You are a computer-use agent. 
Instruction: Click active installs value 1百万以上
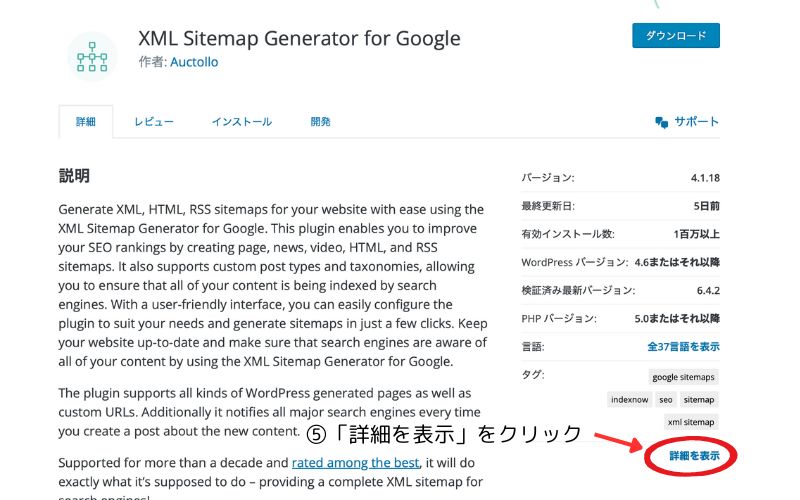pos(696,234)
